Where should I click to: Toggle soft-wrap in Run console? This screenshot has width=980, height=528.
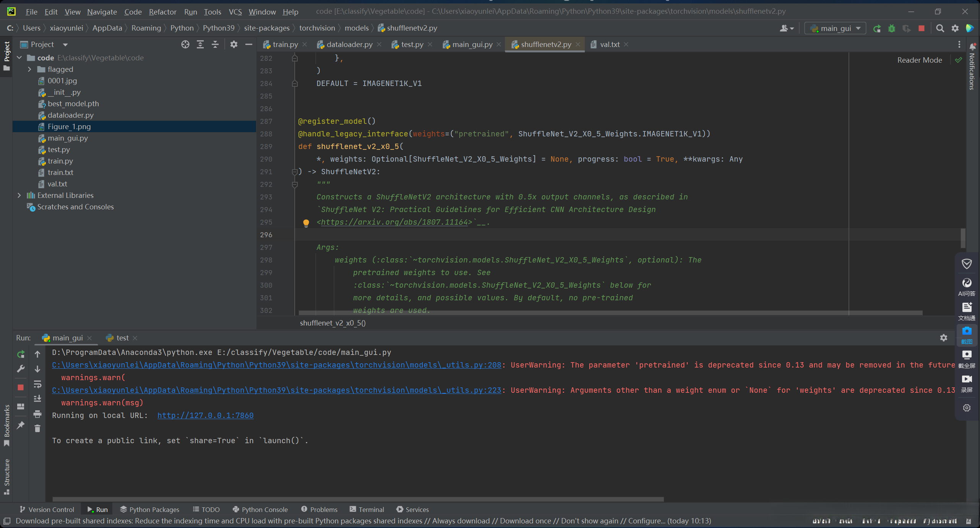coord(37,384)
